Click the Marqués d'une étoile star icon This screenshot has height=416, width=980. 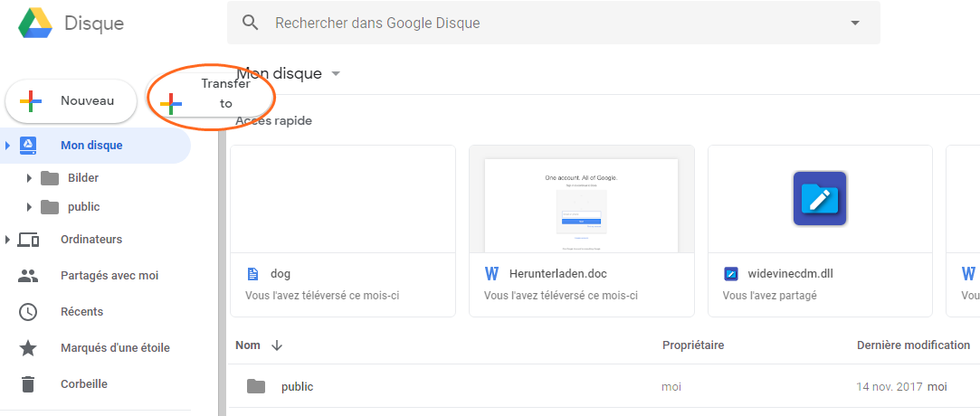28,348
